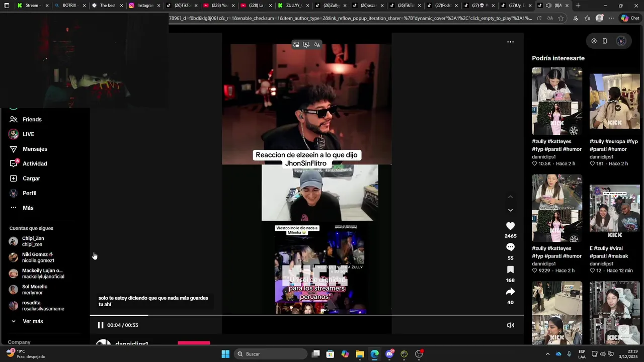
Task: Click the video progress bar
Action: pos(307,315)
